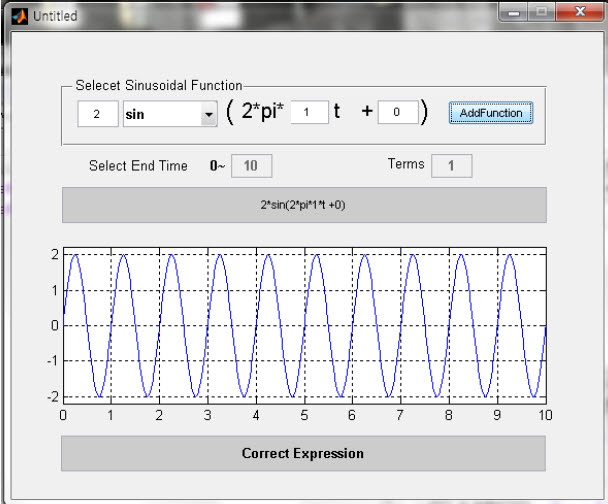Image resolution: width=608 pixels, height=504 pixels.
Task: Click the y-axis tick label -2
Action: [53, 397]
